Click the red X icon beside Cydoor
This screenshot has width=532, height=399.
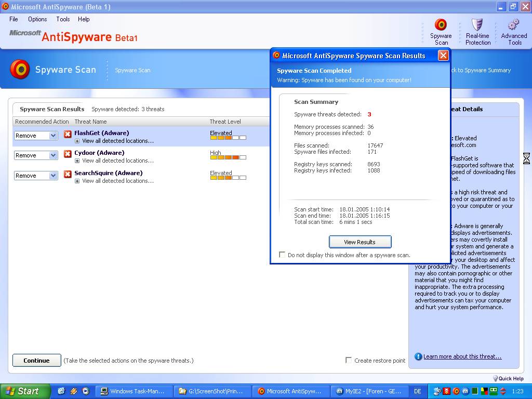pos(68,154)
